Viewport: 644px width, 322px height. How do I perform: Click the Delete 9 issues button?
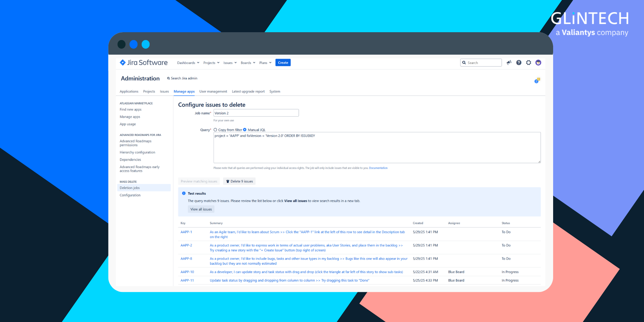click(x=239, y=181)
